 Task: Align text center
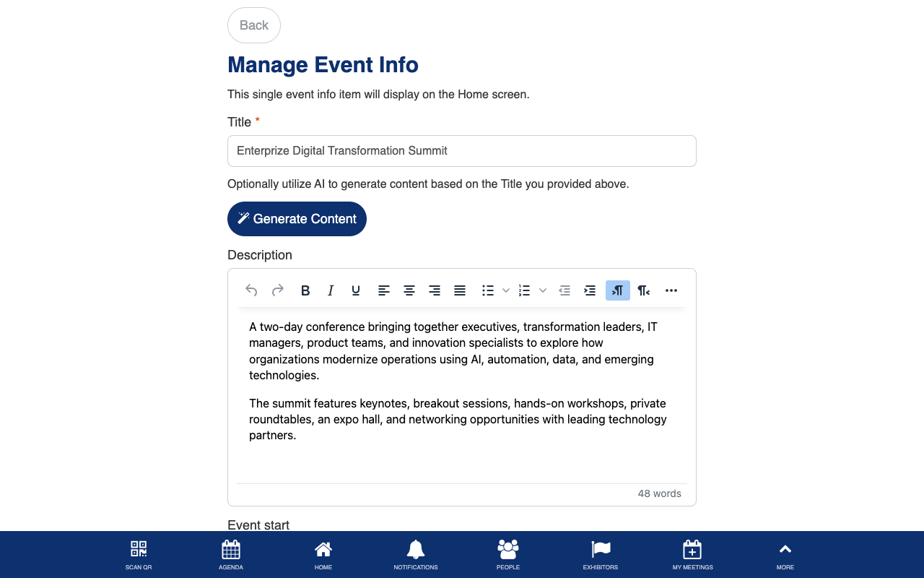coord(409,290)
